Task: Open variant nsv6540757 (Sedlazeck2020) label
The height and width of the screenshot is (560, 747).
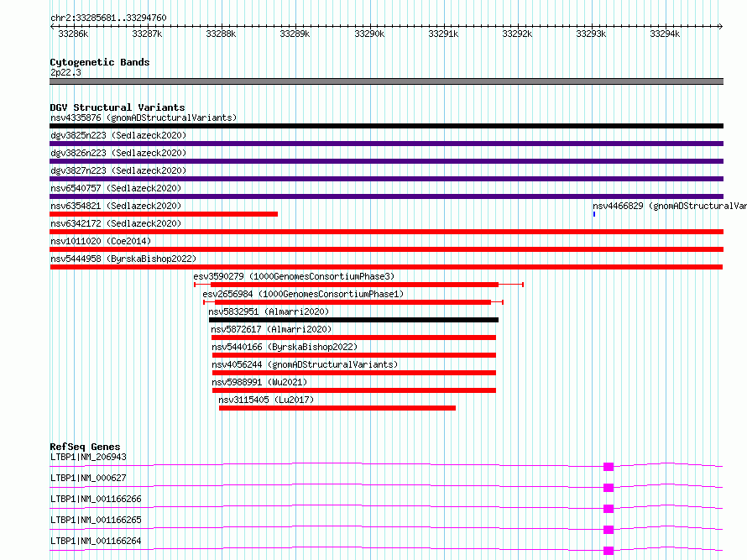Action: point(116,188)
